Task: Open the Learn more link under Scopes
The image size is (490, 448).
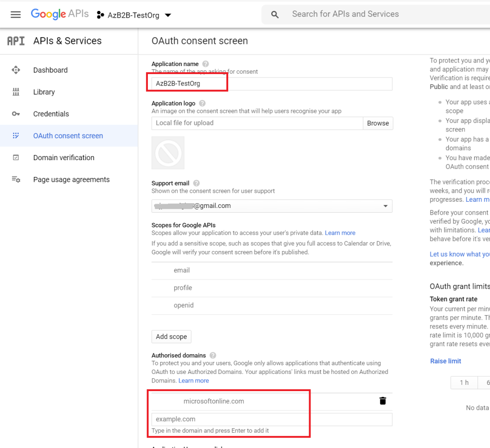Action: (340, 233)
